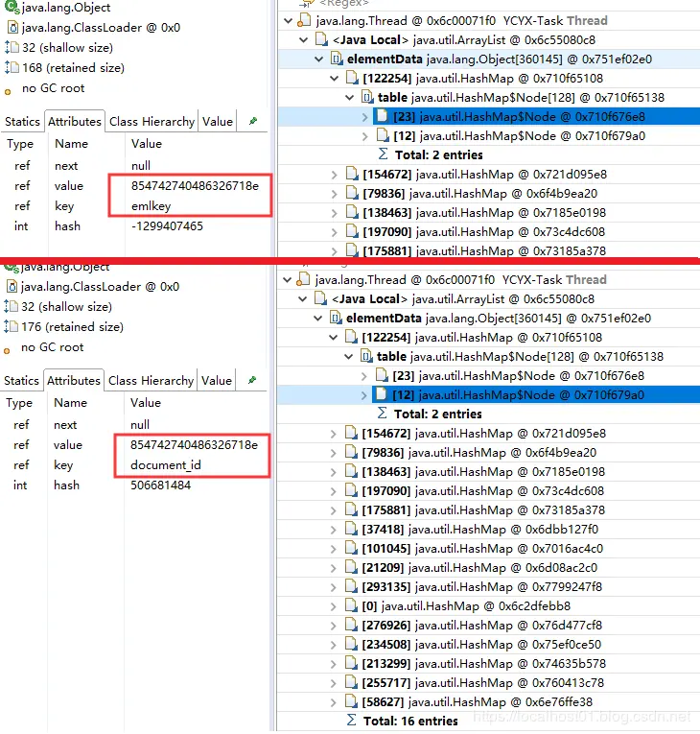Viewport: 700px width, 734px height.
Task: Expand the [0] java.util.HashMap @ 0x6c2dfebb8 entry
Action: click(x=333, y=606)
